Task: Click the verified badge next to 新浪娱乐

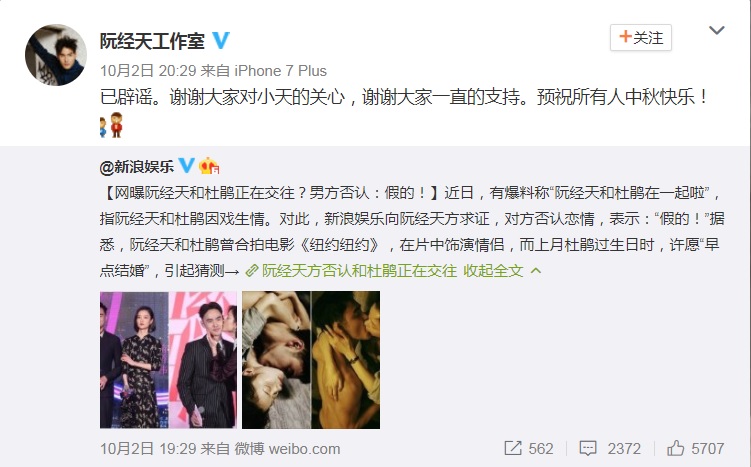Action: [x=186, y=166]
